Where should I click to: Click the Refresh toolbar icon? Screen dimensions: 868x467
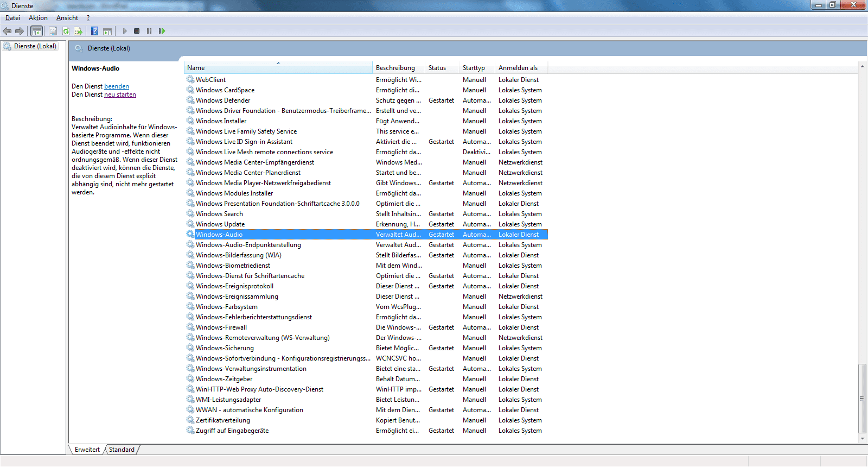[x=66, y=31]
